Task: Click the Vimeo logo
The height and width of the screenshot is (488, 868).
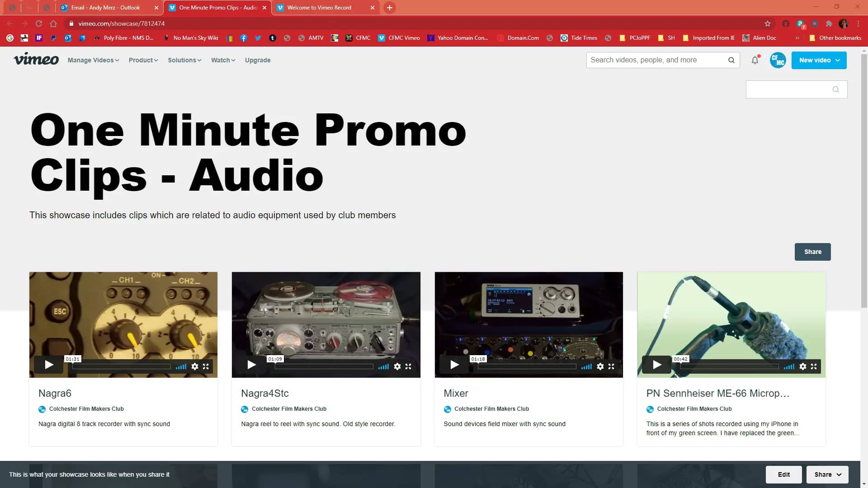Action: (x=36, y=59)
